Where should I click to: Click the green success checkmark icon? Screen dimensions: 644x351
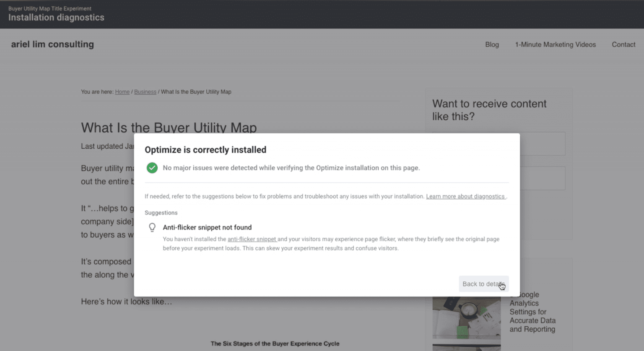click(152, 168)
